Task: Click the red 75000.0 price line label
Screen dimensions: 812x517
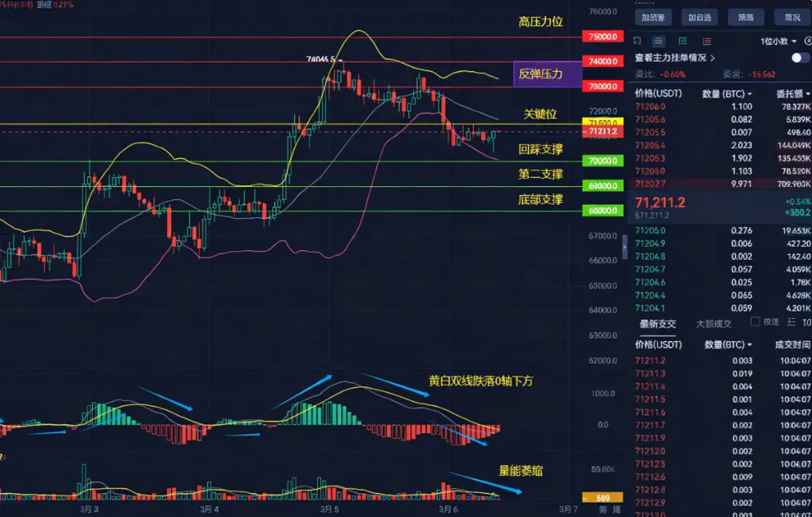Action: [x=603, y=37]
